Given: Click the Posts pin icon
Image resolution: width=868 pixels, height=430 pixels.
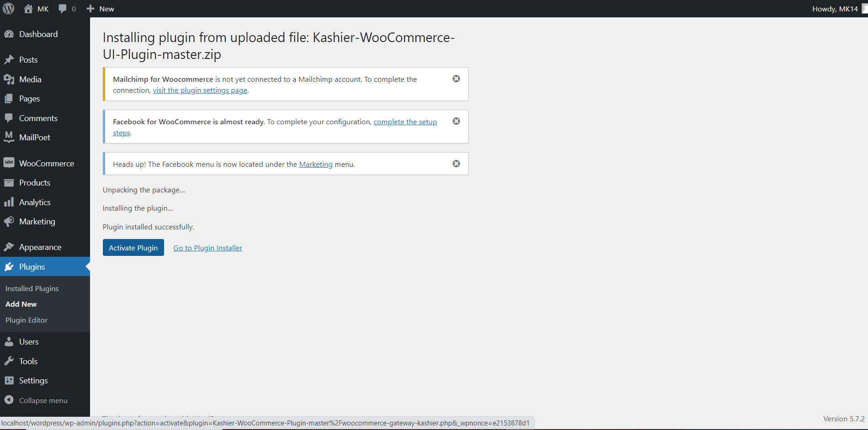Looking at the screenshot, I should [9, 60].
